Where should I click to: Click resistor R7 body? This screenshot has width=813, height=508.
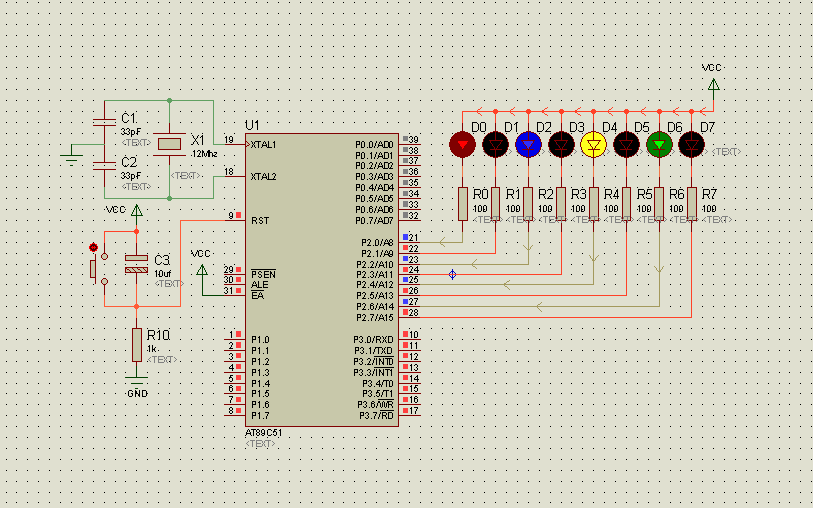pyautogui.click(x=692, y=204)
